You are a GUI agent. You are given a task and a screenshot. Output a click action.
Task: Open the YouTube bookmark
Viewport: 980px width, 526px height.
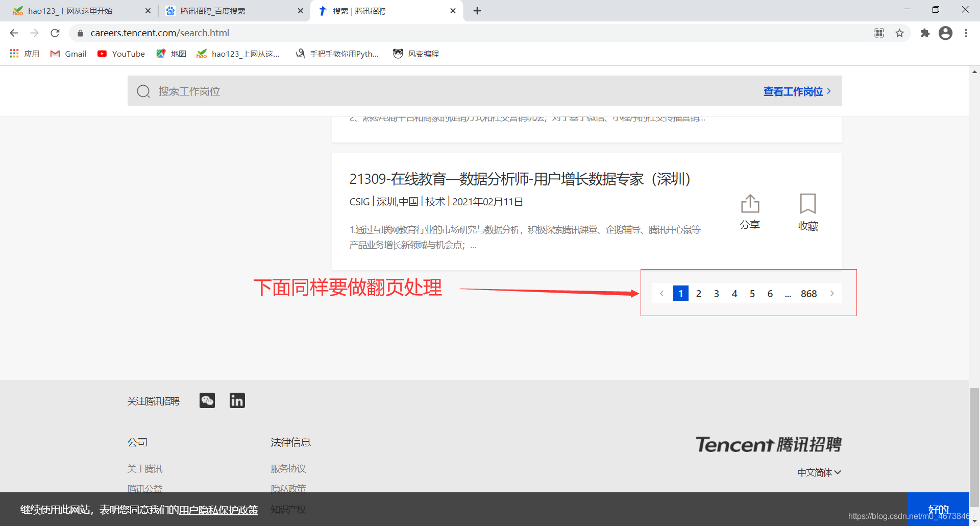pos(121,54)
